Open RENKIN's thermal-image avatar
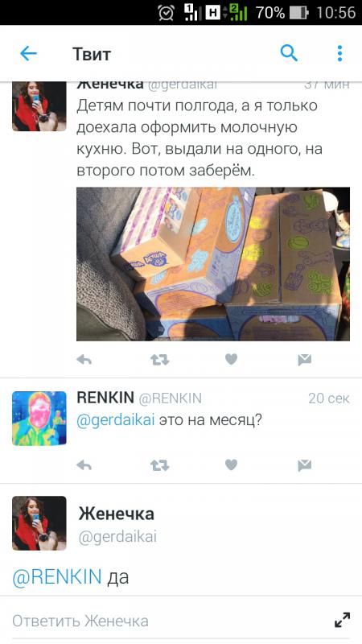Viewport: 362px width, 644px height. (39, 418)
